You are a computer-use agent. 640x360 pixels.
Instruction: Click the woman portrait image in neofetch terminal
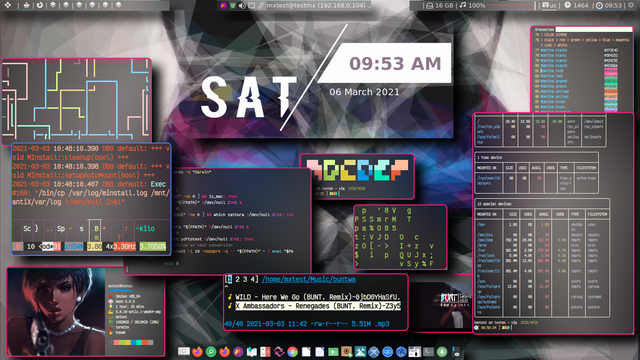coord(56,311)
